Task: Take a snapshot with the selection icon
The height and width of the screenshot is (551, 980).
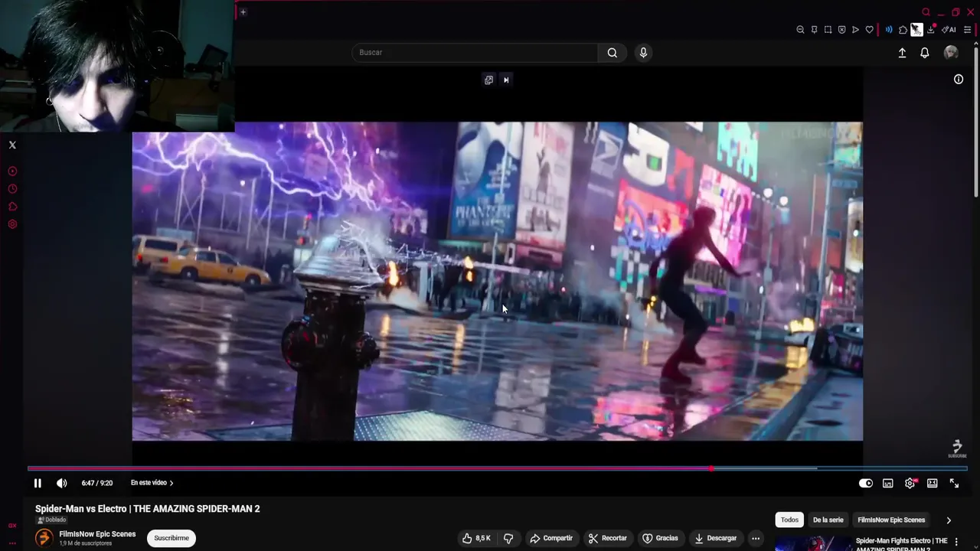Action: point(828,30)
